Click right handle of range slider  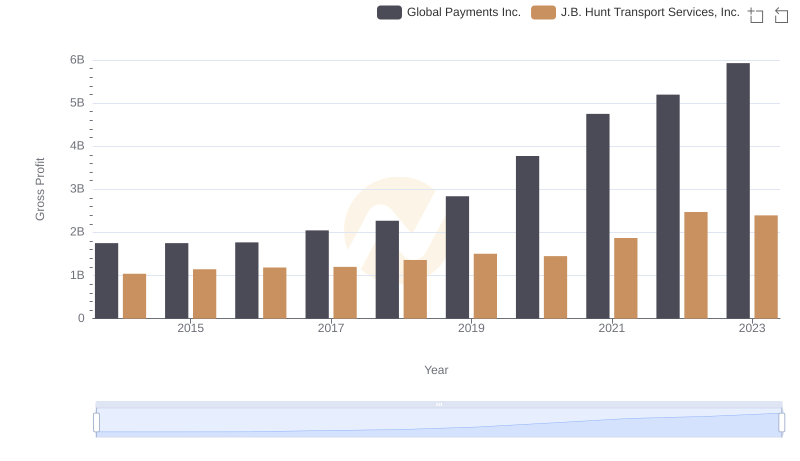[x=781, y=423]
